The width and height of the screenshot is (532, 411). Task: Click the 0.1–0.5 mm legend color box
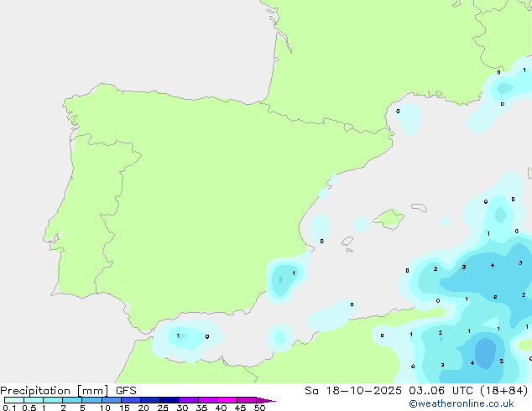point(14,400)
